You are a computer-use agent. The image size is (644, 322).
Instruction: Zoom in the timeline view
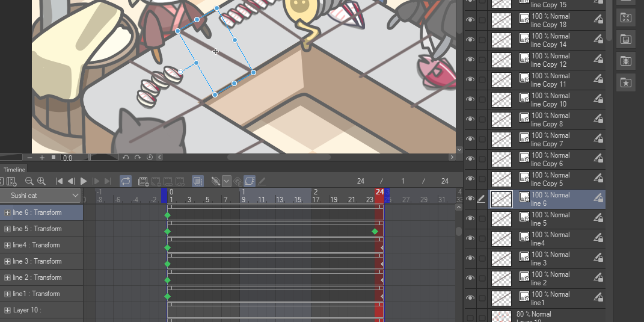click(x=41, y=181)
